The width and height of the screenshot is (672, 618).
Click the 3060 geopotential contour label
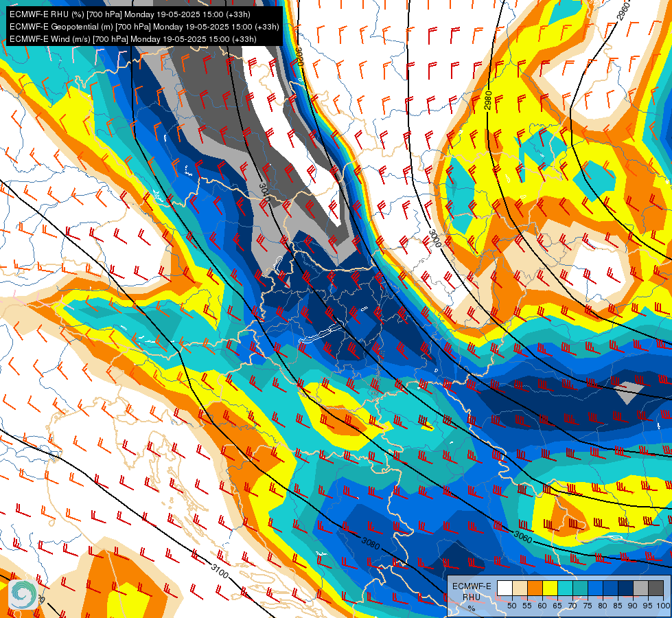tap(523, 536)
